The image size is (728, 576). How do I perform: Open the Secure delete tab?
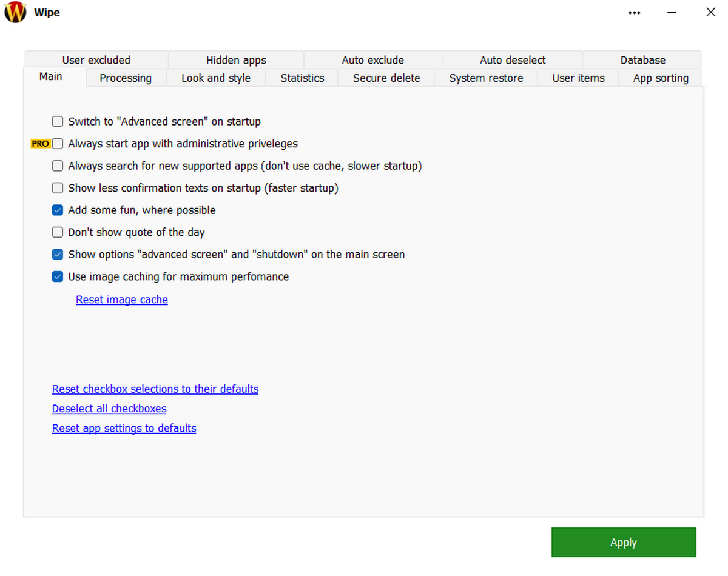[x=386, y=78]
